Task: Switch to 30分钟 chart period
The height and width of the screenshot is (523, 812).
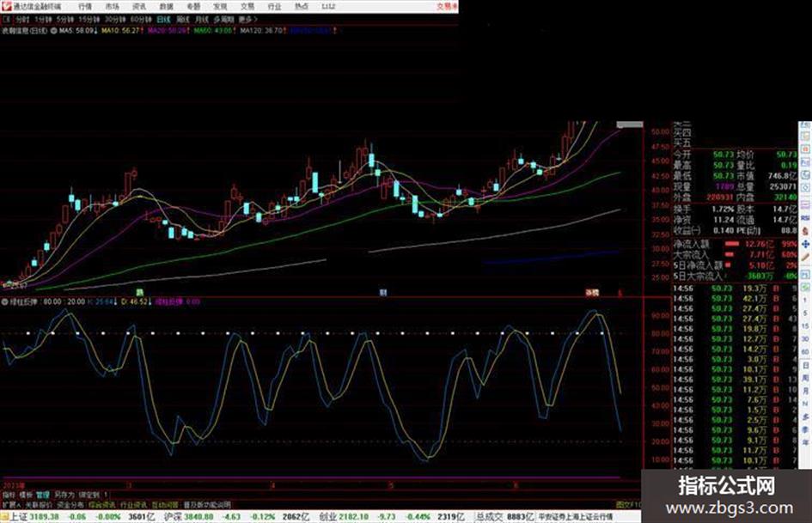Action: click(115, 19)
